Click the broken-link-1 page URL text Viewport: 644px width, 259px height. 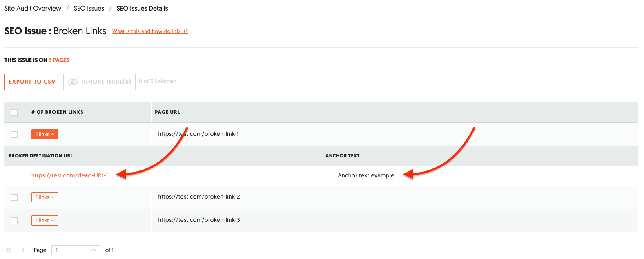tap(198, 134)
